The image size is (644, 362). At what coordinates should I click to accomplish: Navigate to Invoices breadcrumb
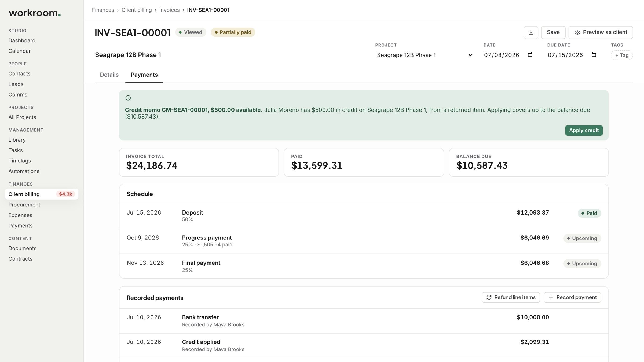pyautogui.click(x=169, y=10)
